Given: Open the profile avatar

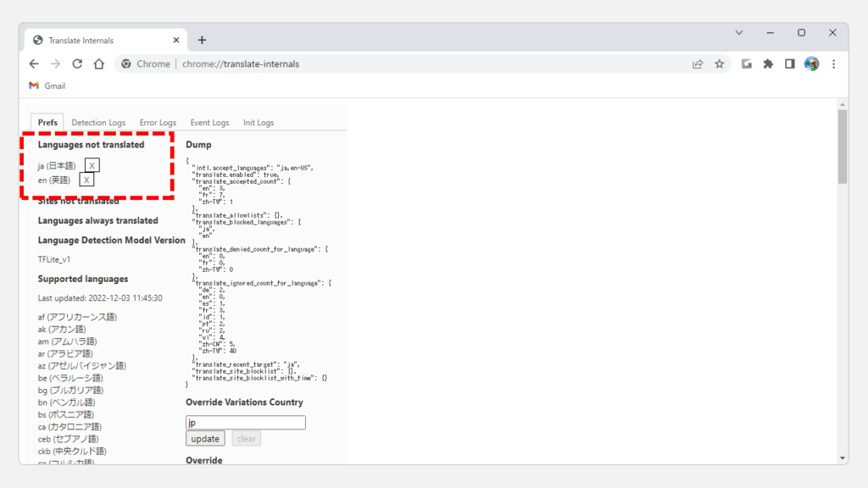Looking at the screenshot, I should click(x=811, y=64).
